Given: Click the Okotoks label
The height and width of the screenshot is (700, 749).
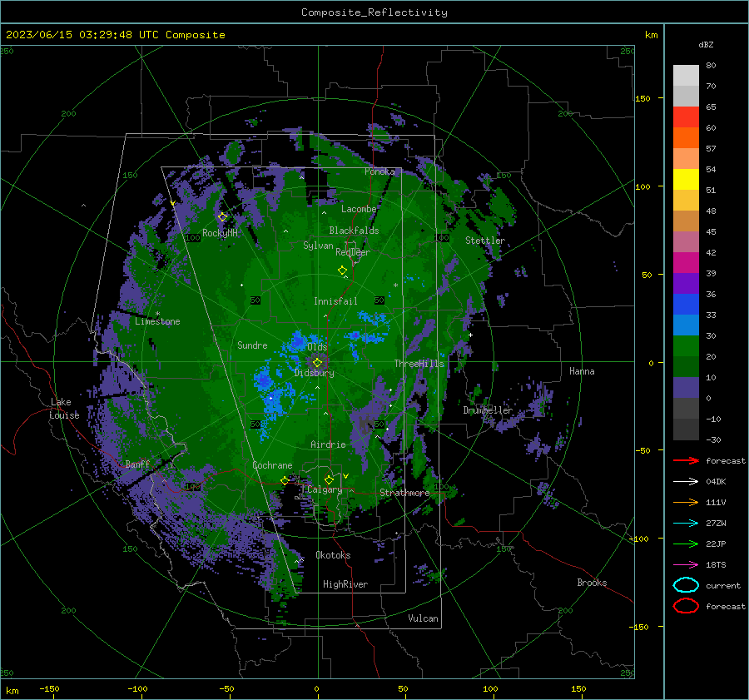Looking at the screenshot, I should tap(333, 555).
